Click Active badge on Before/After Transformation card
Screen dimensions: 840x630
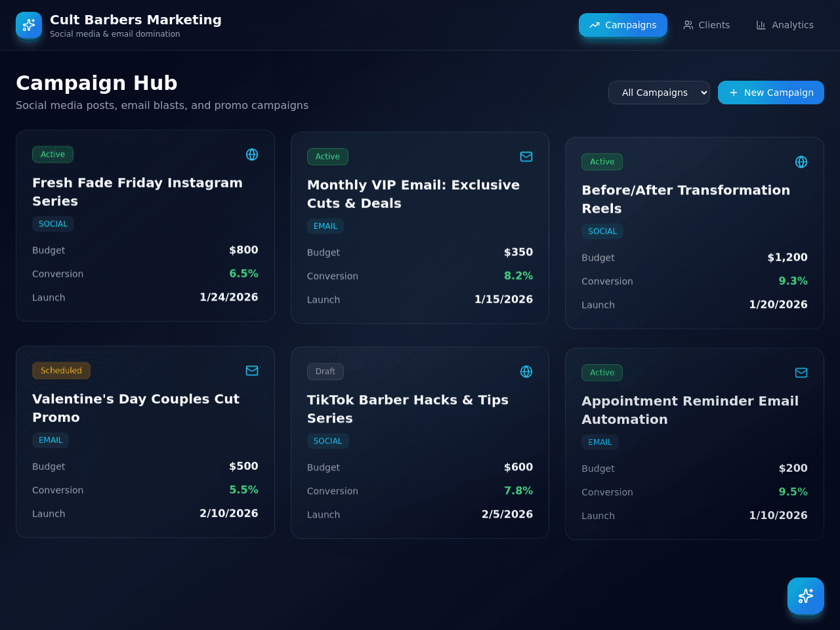602,162
